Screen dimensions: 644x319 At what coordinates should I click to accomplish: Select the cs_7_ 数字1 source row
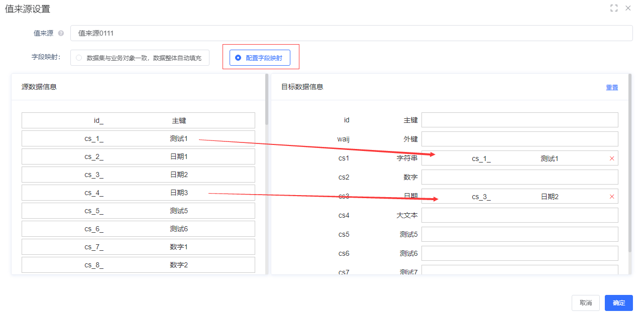coord(138,247)
